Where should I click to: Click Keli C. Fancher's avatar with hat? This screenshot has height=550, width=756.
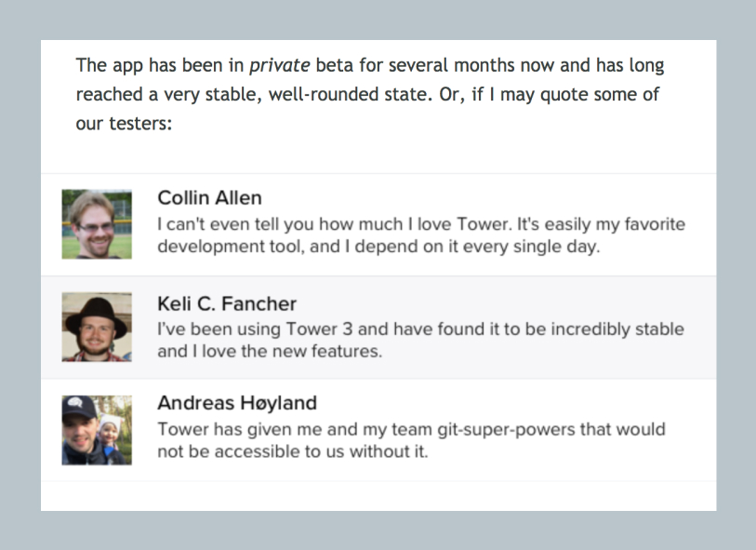coord(97,327)
